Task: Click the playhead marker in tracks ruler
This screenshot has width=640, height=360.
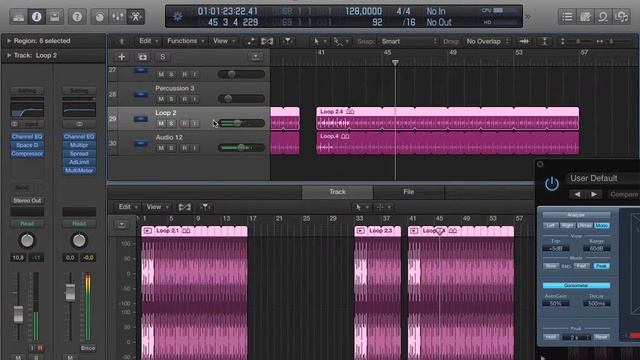Action: (x=395, y=62)
